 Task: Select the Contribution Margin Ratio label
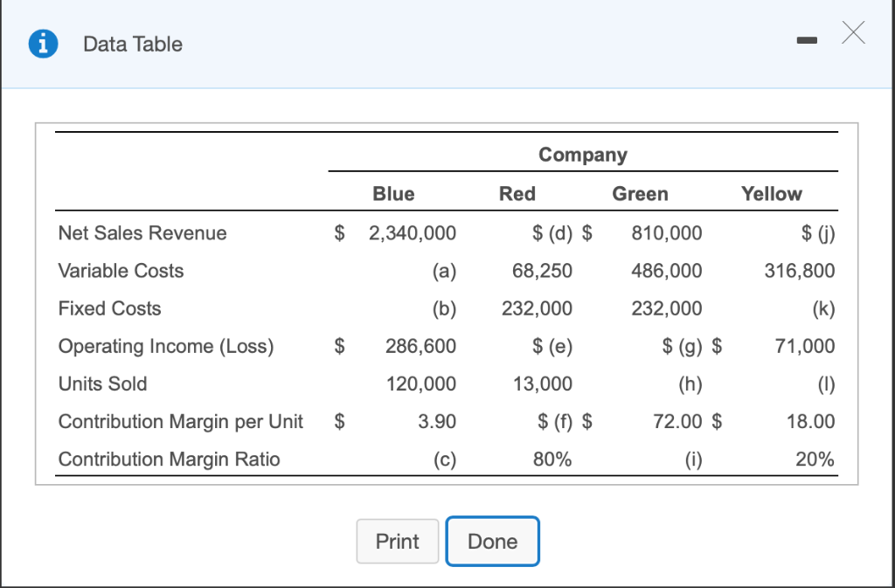(169, 459)
